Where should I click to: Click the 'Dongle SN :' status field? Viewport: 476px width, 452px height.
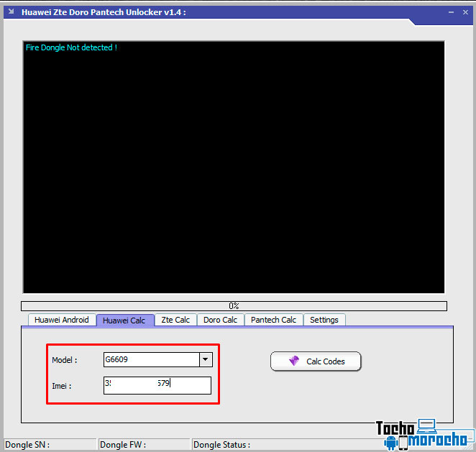coord(50,444)
